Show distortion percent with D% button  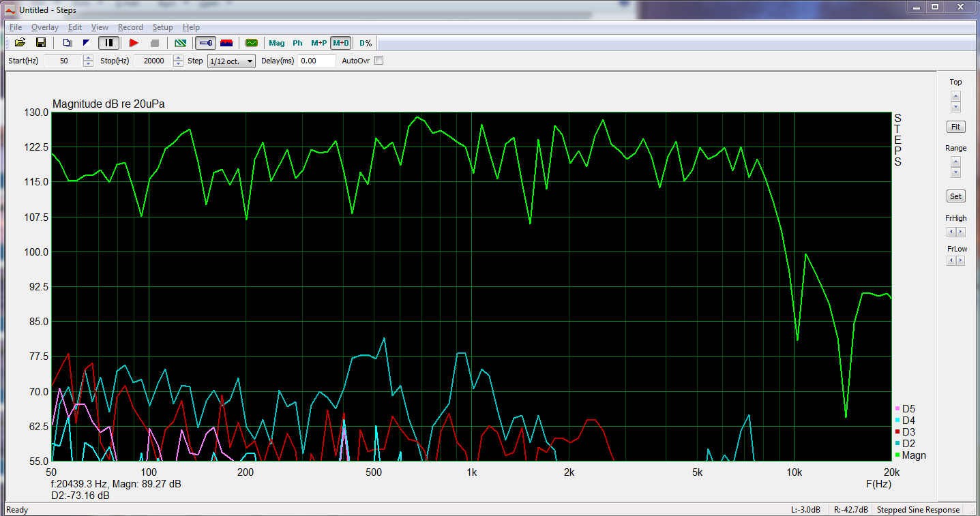pyautogui.click(x=366, y=43)
